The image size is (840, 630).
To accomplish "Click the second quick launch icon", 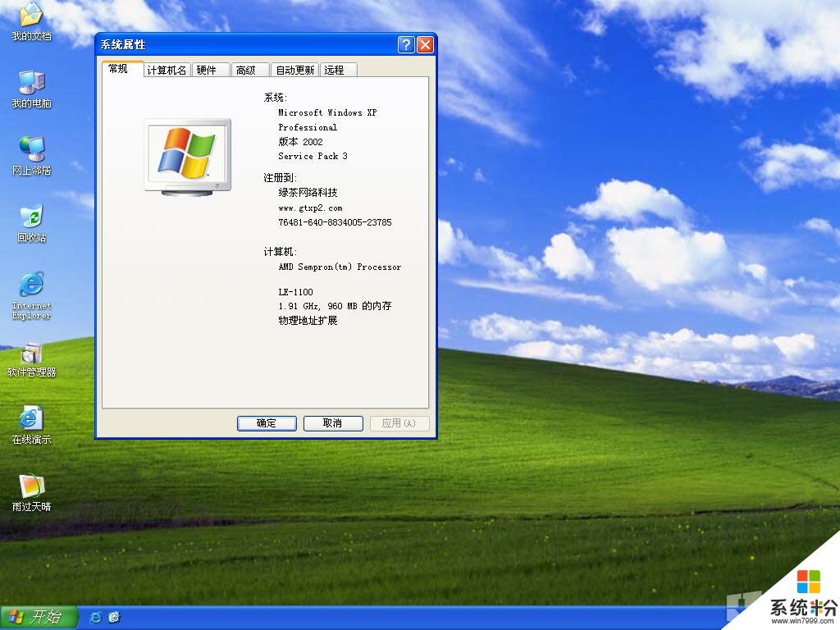I will 114,617.
